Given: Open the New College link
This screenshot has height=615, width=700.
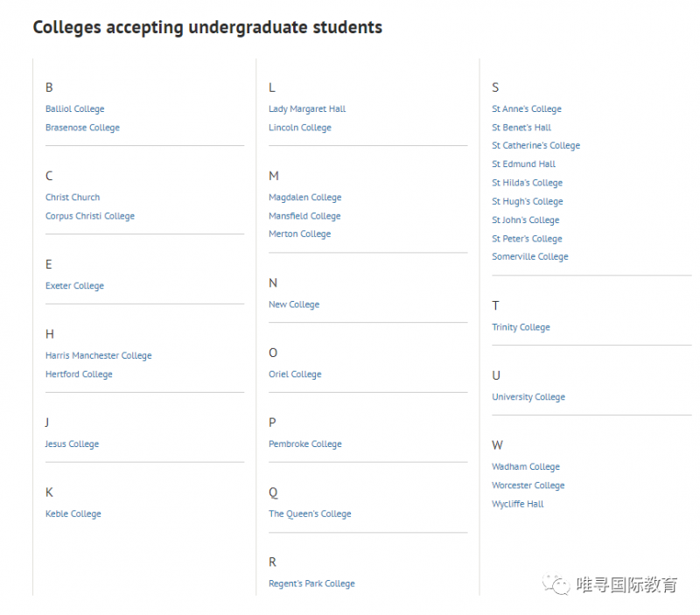Looking at the screenshot, I should tap(294, 304).
